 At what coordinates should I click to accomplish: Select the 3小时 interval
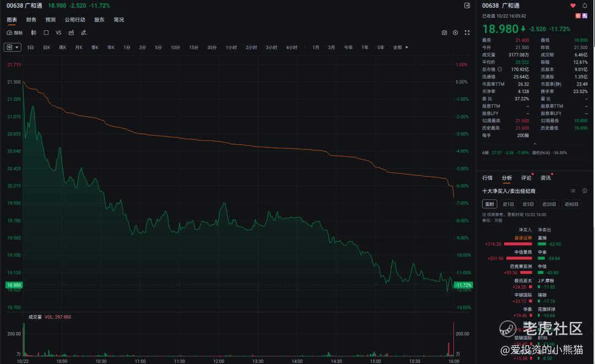click(x=271, y=47)
